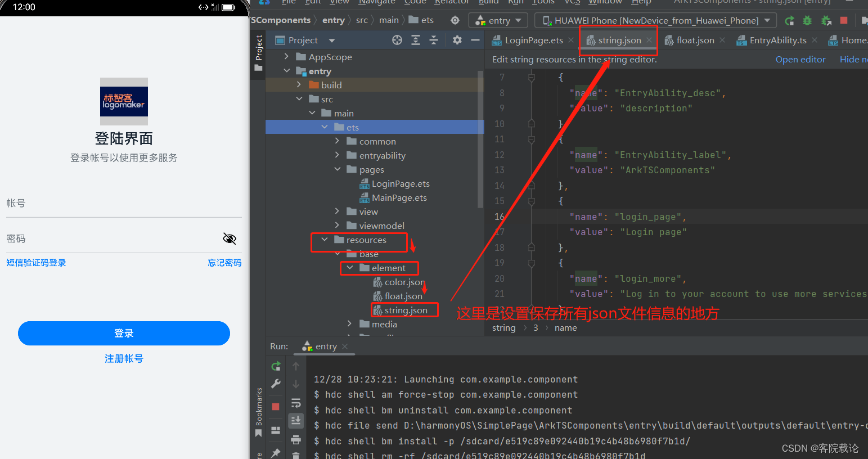The width and height of the screenshot is (868, 459).
Task: Click the up arrow icon in Run panel
Action: pyautogui.click(x=296, y=366)
